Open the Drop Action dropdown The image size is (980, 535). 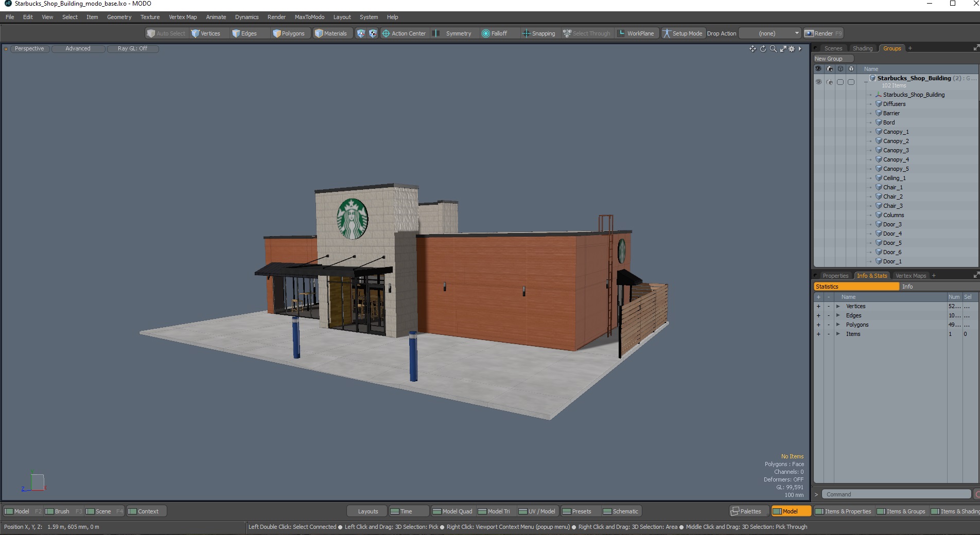[x=770, y=33]
